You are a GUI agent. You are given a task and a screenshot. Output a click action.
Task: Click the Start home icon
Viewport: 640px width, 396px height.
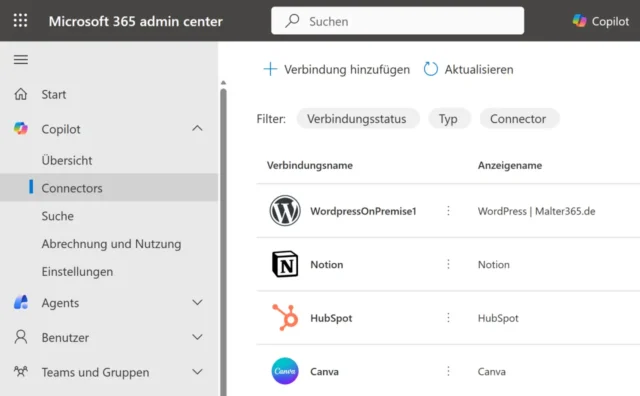pos(21,94)
